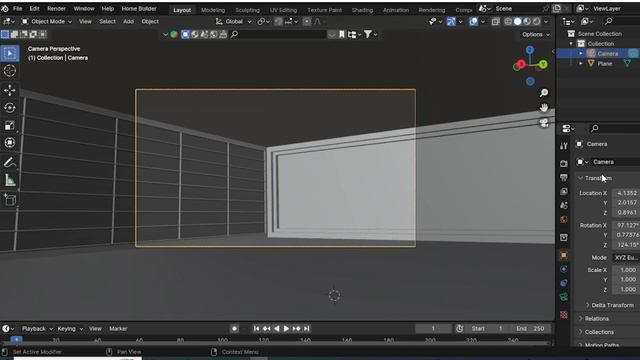
Task: Open the Object Mode dropdown
Action: tap(47, 22)
